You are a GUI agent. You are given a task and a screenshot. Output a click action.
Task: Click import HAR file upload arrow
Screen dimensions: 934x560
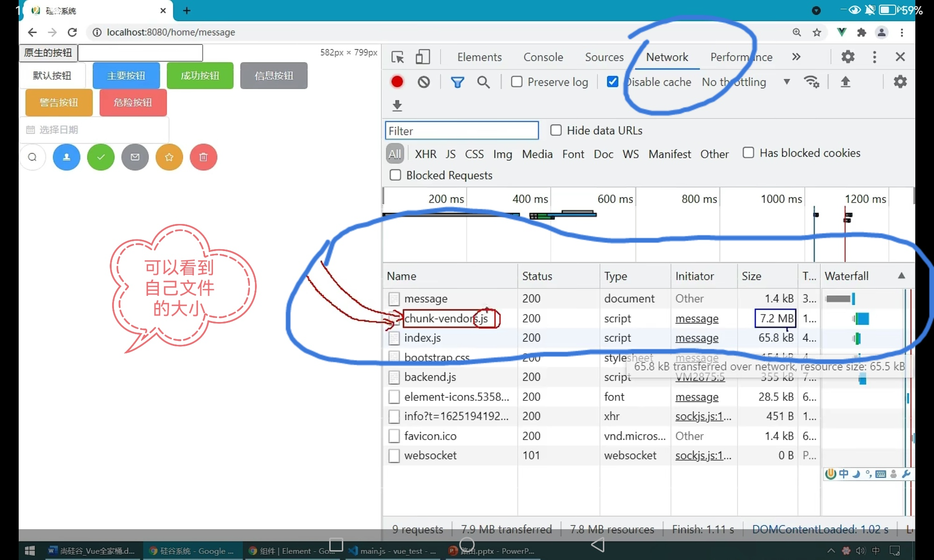[845, 82]
